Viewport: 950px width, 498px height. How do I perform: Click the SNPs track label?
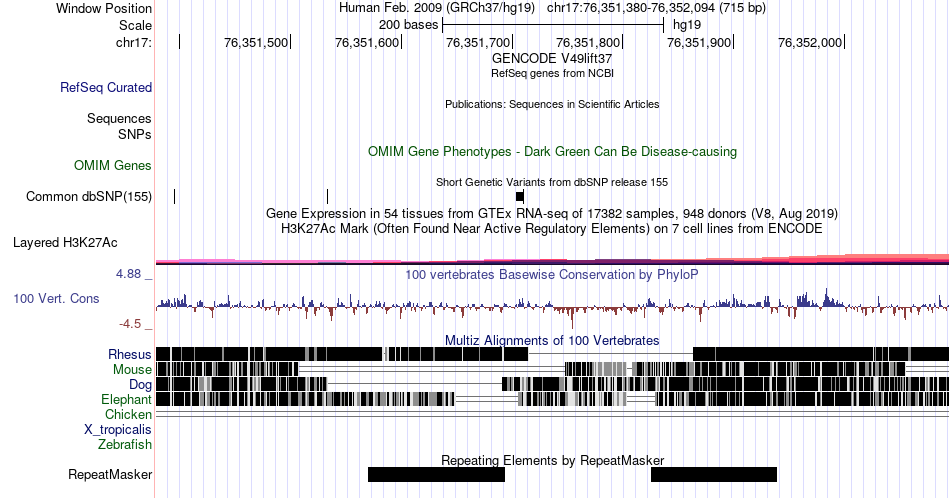pos(135,134)
